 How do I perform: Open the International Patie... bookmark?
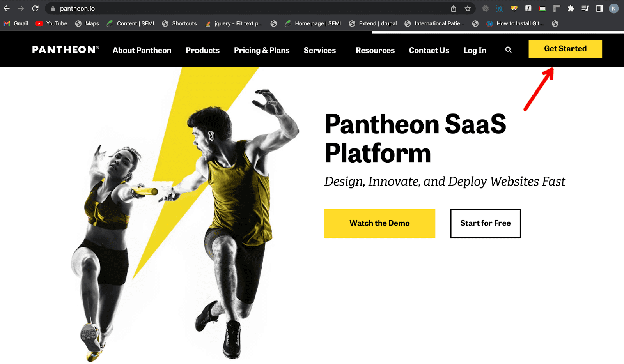[434, 23]
